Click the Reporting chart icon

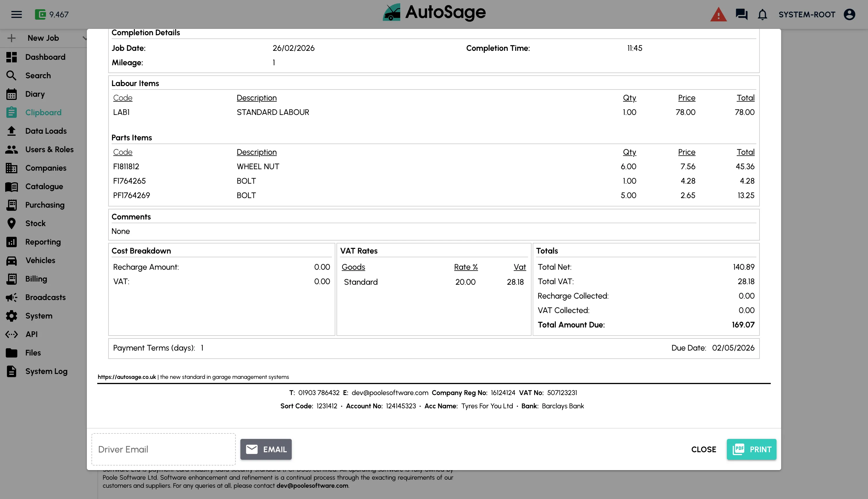point(12,242)
